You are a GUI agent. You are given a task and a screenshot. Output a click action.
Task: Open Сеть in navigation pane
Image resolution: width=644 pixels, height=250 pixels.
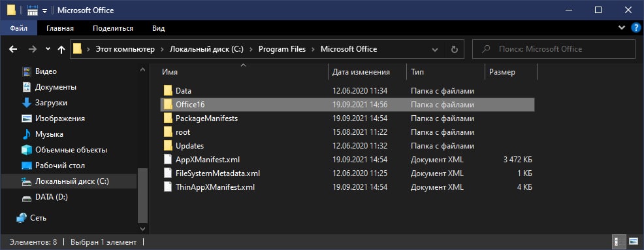(38, 217)
